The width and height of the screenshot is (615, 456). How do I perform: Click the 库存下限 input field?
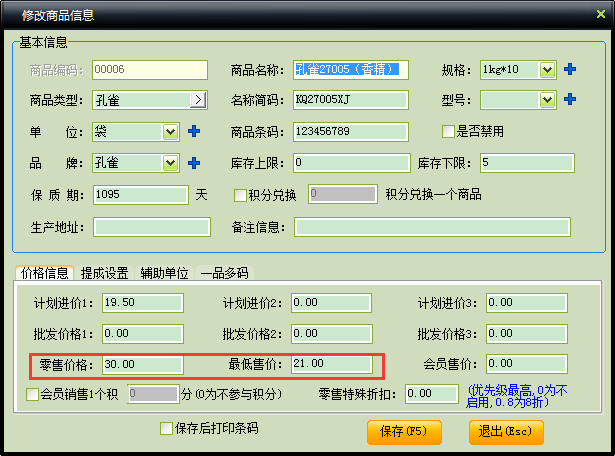(x=527, y=163)
